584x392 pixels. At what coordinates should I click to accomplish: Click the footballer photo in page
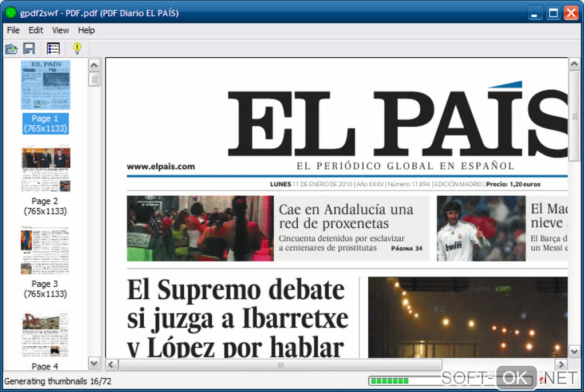tap(481, 228)
